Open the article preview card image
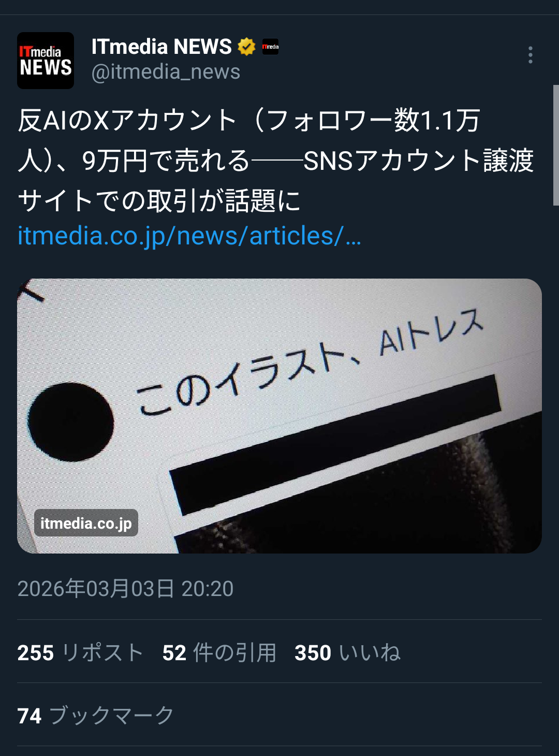 (279, 416)
